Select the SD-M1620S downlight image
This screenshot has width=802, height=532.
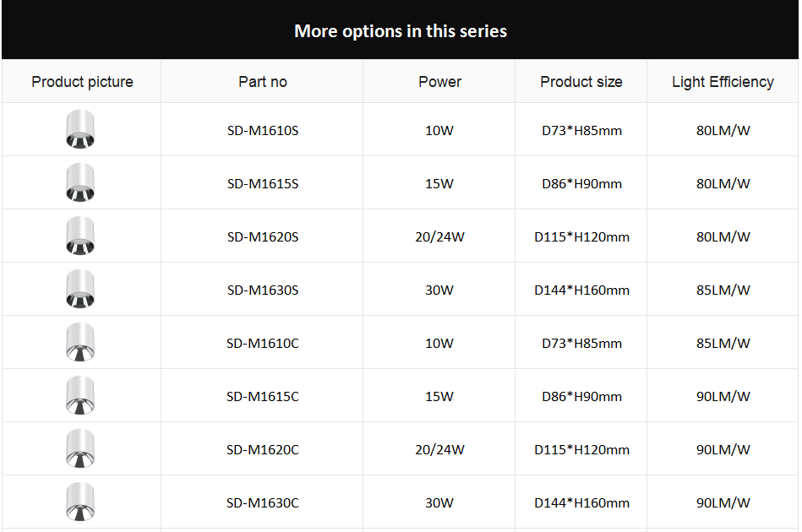[x=80, y=236]
